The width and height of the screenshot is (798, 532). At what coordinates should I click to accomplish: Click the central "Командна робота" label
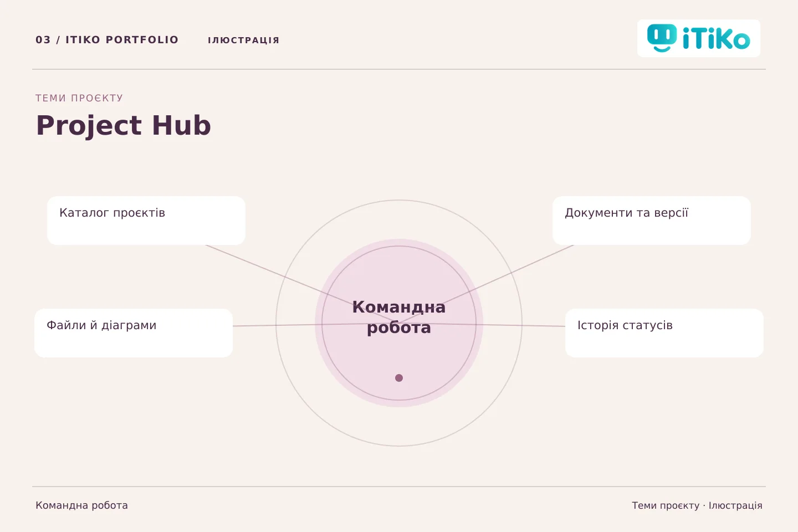tap(399, 317)
